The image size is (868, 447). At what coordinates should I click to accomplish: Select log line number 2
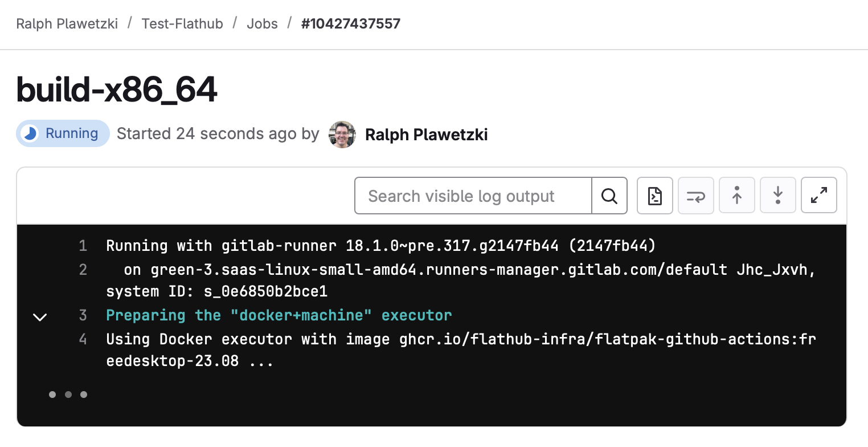pyautogui.click(x=83, y=269)
